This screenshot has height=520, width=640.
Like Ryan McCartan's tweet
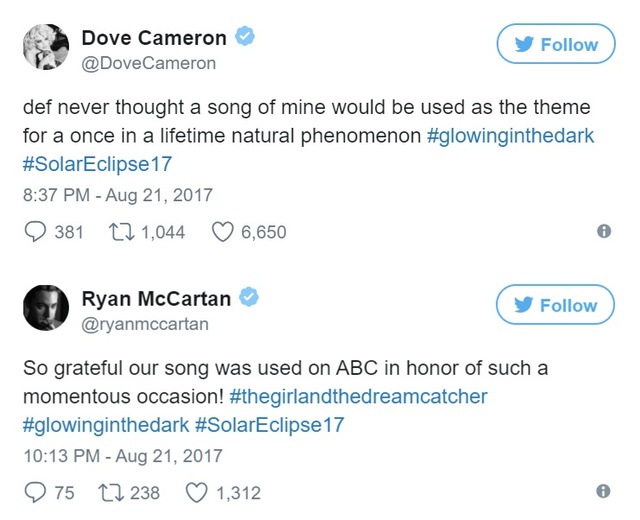point(197,492)
